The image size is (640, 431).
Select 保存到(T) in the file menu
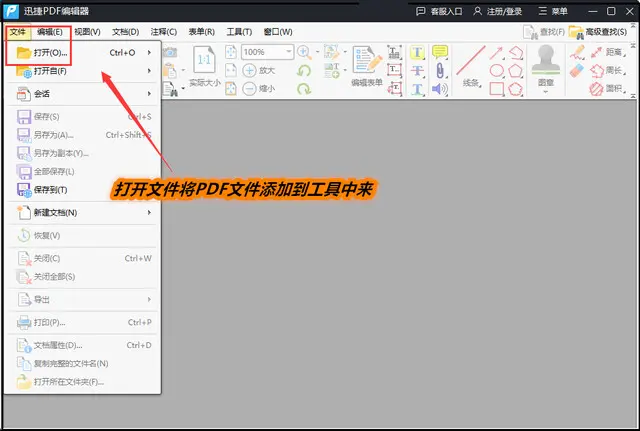coord(82,190)
